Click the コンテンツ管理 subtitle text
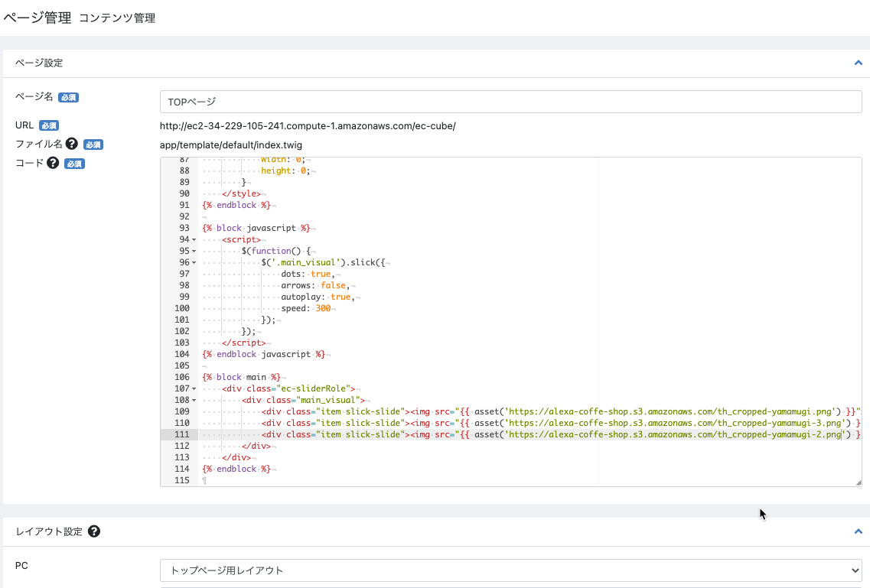Viewport: 870px width, 588px height. (117, 18)
